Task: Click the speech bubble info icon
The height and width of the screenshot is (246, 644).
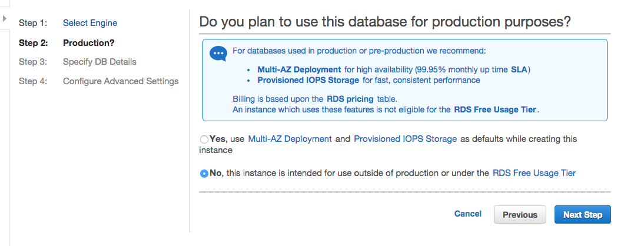Action: 218,54
